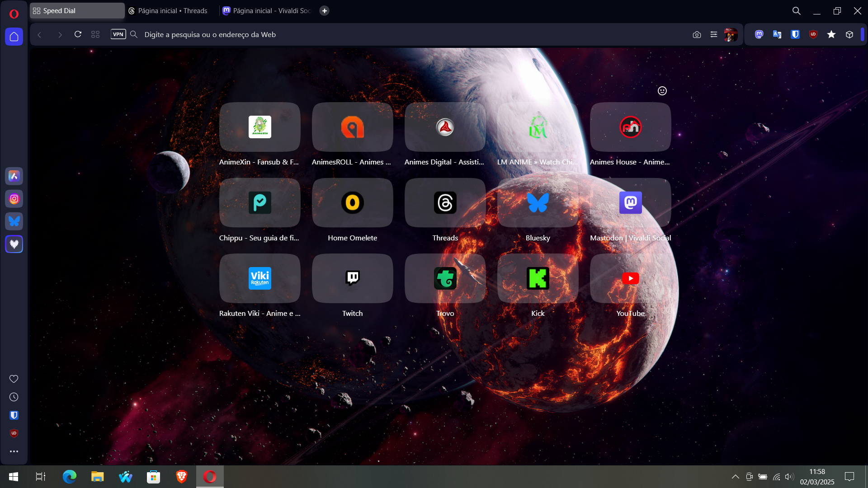Click the Home start page sidebar button
The image size is (868, 488).
click(14, 37)
